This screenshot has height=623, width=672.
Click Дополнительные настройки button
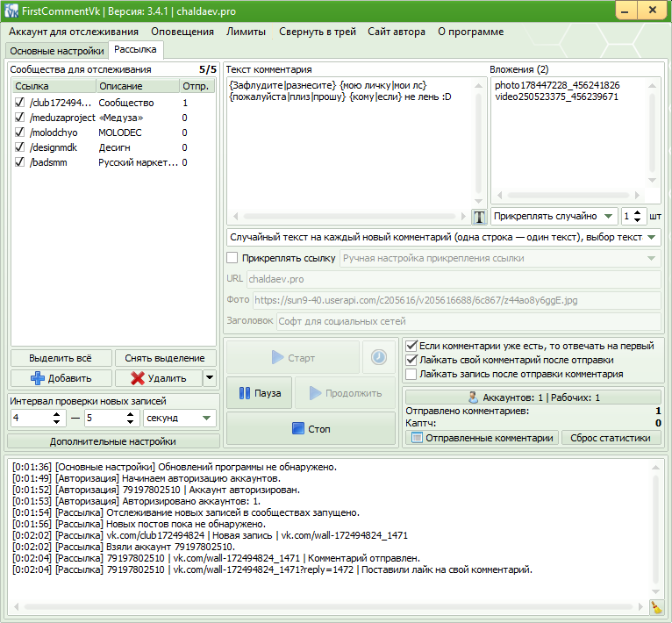pos(112,440)
